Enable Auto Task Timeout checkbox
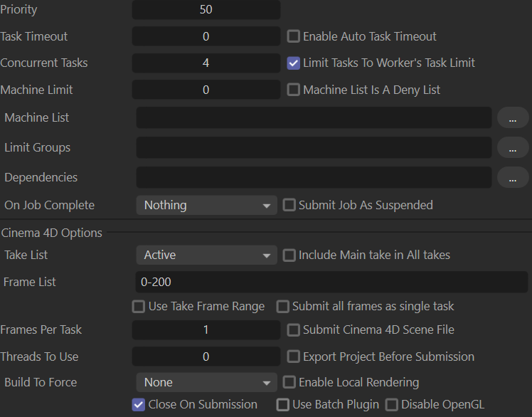This screenshot has height=417, width=532. (x=293, y=36)
